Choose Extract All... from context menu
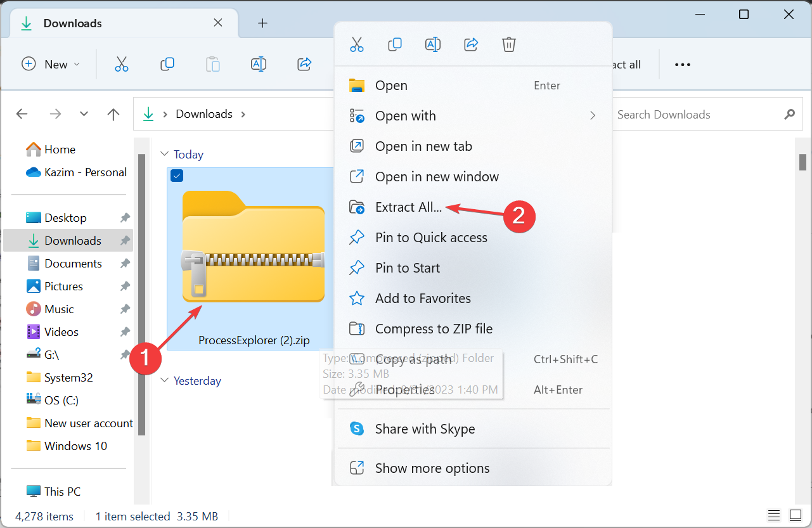The width and height of the screenshot is (812, 528). [x=473, y=207]
